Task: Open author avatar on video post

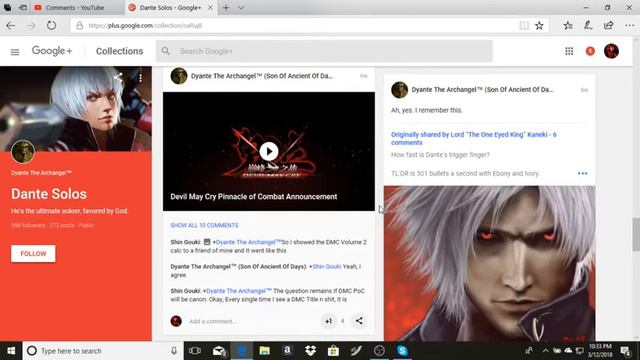Action: 179,76
